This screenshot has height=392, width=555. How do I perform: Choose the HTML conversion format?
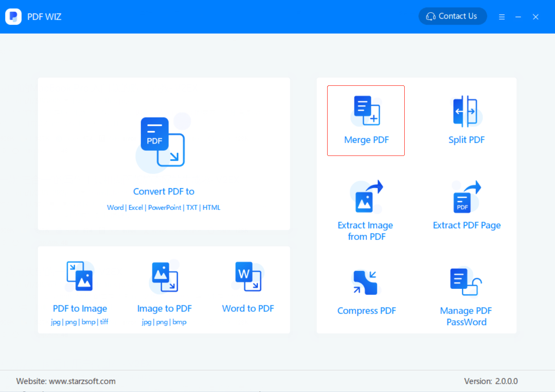pyautogui.click(x=212, y=207)
